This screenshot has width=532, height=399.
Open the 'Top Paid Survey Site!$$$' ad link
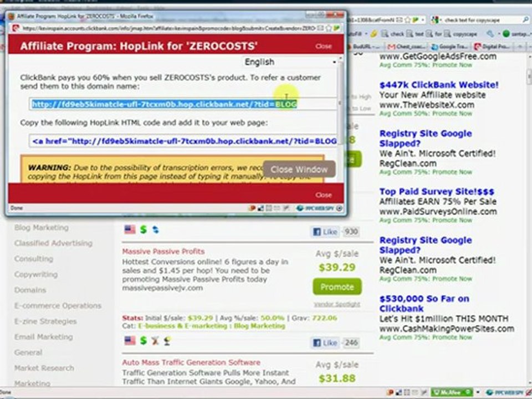click(437, 192)
